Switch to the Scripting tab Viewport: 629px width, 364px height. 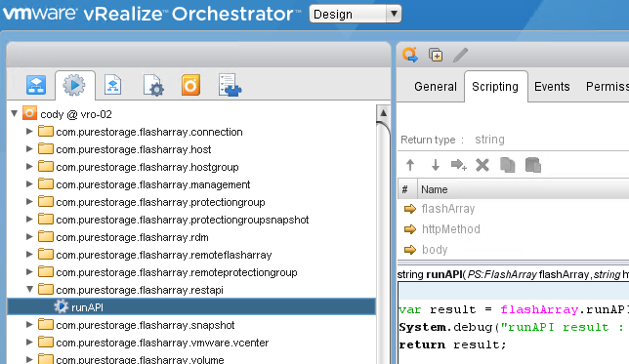(x=495, y=87)
